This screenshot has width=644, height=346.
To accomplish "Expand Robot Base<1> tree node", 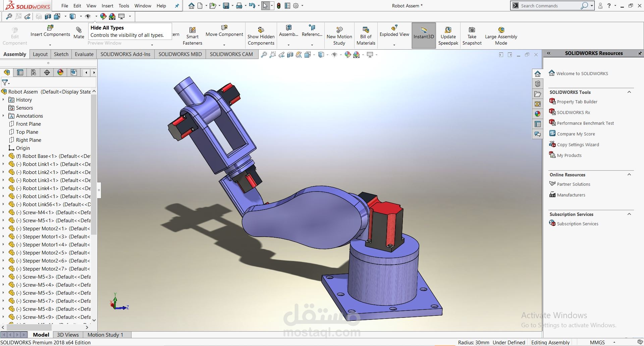I will click(3, 156).
